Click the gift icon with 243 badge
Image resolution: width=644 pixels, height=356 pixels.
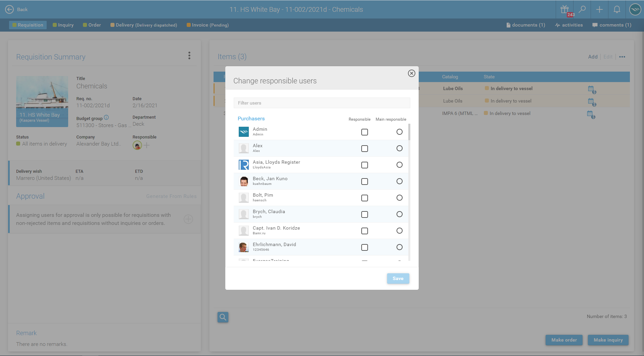click(x=565, y=9)
